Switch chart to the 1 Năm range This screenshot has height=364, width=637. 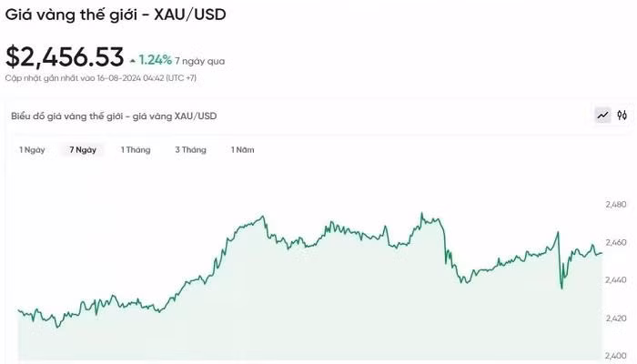pos(242,149)
